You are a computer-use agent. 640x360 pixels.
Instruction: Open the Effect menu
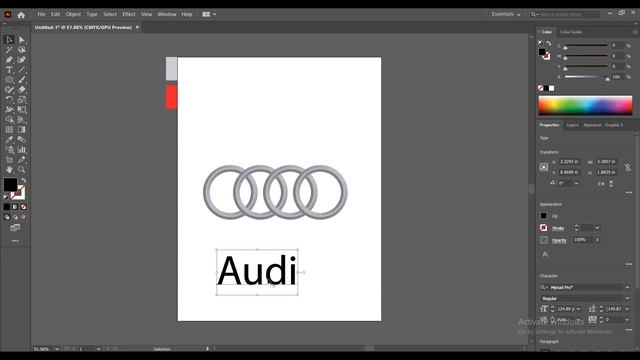click(x=129, y=14)
